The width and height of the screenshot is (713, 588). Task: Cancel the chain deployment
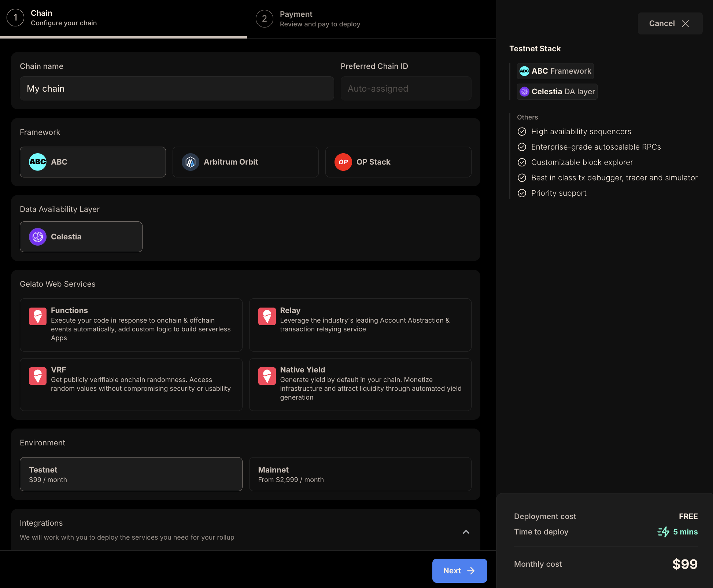pyautogui.click(x=670, y=23)
